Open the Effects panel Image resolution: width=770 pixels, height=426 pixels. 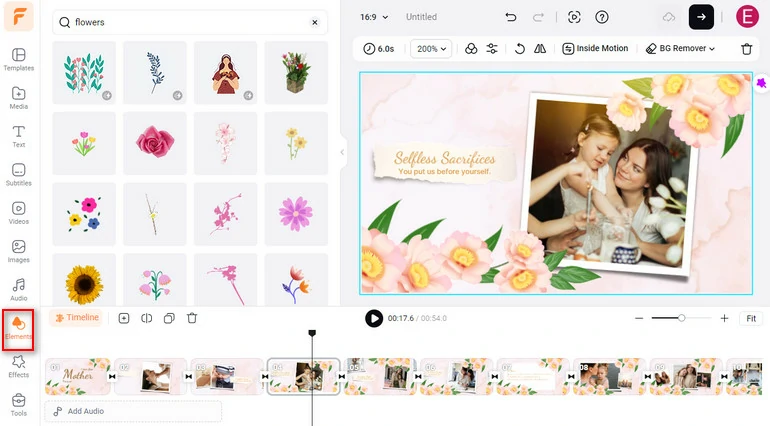19,367
